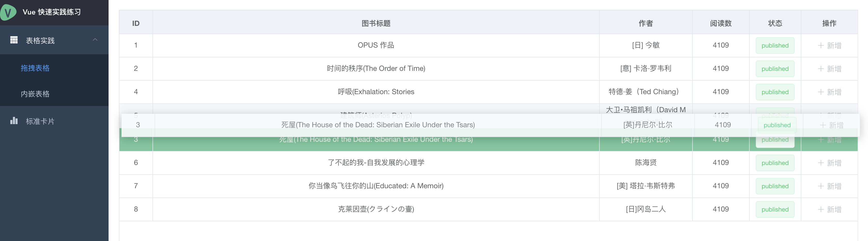Viewport: 868px width, 241px height.
Task: Click the green Vue logo icon
Action: point(8,12)
